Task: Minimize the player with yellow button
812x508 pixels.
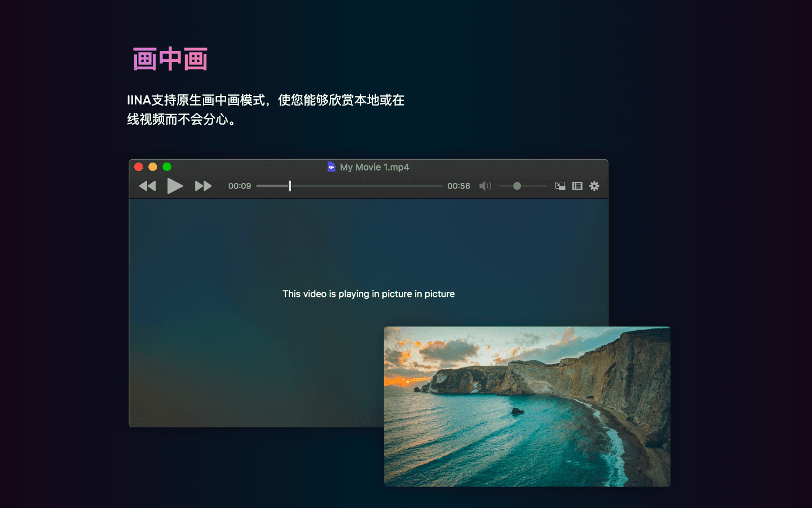Action: click(x=153, y=167)
